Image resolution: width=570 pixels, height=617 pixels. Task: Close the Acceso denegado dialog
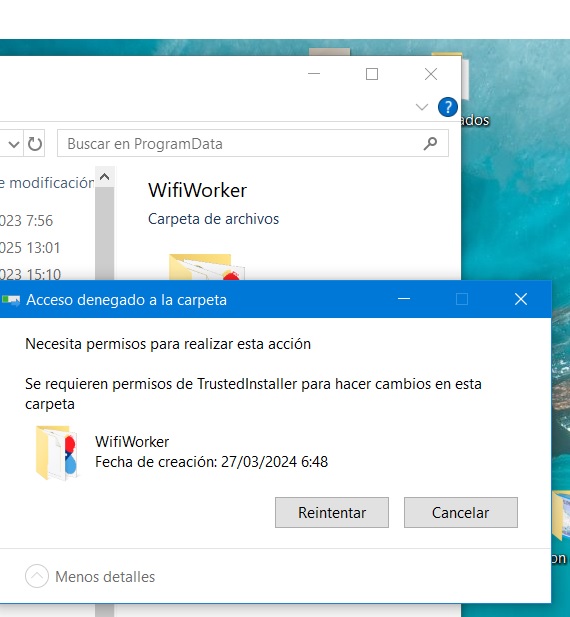tap(521, 299)
